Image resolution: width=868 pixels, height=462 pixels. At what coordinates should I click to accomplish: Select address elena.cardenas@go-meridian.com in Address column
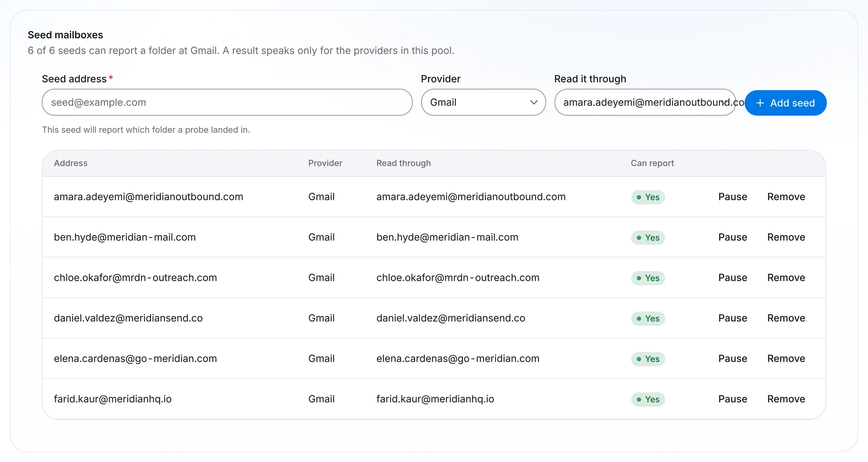[135, 359]
